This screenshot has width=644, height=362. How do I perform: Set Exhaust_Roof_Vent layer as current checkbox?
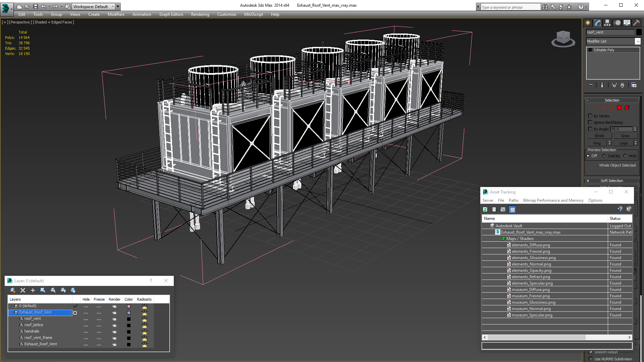(x=75, y=313)
